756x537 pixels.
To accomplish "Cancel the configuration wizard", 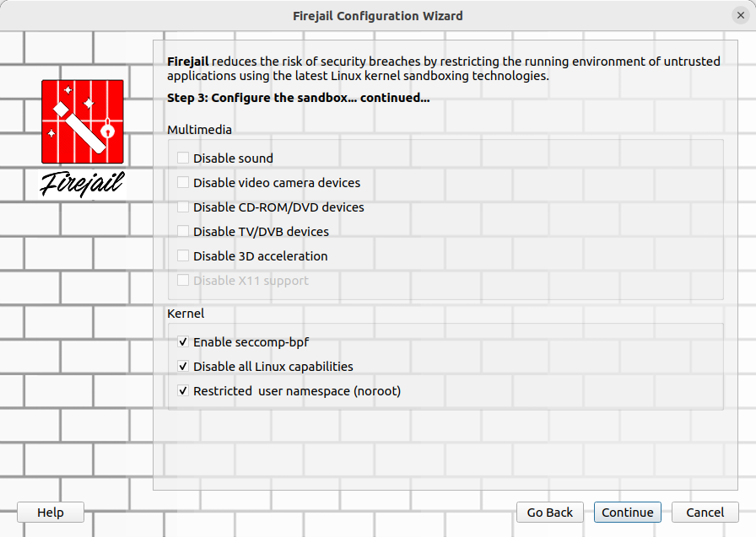I will 705,513.
